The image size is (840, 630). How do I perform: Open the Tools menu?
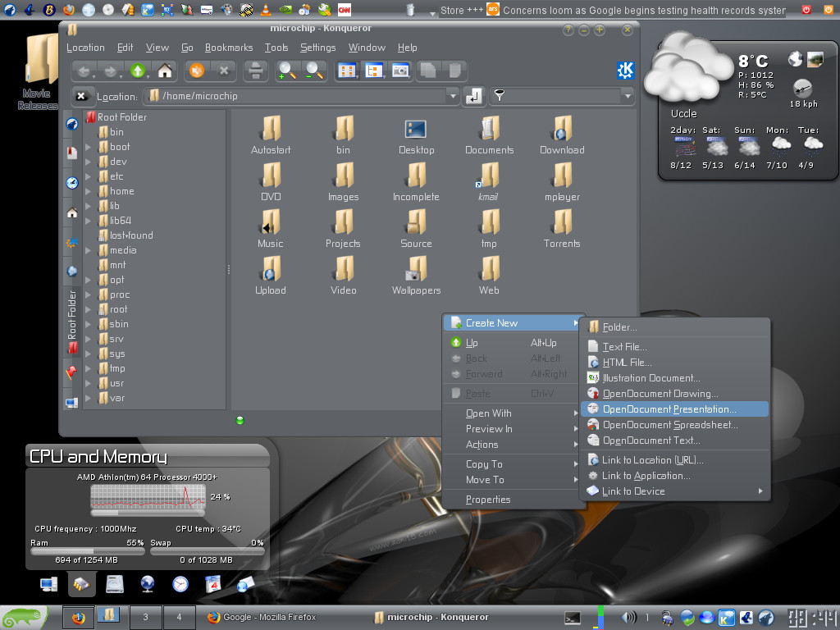pos(276,48)
